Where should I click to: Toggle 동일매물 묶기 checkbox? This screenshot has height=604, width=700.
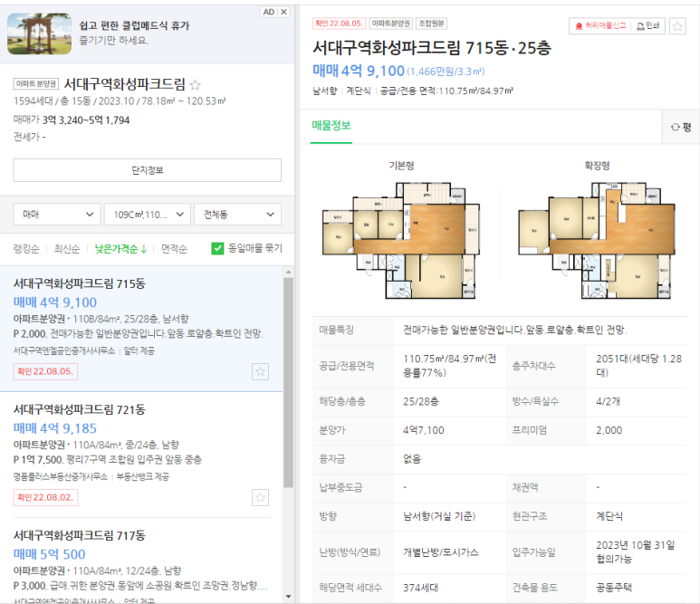click(x=217, y=248)
